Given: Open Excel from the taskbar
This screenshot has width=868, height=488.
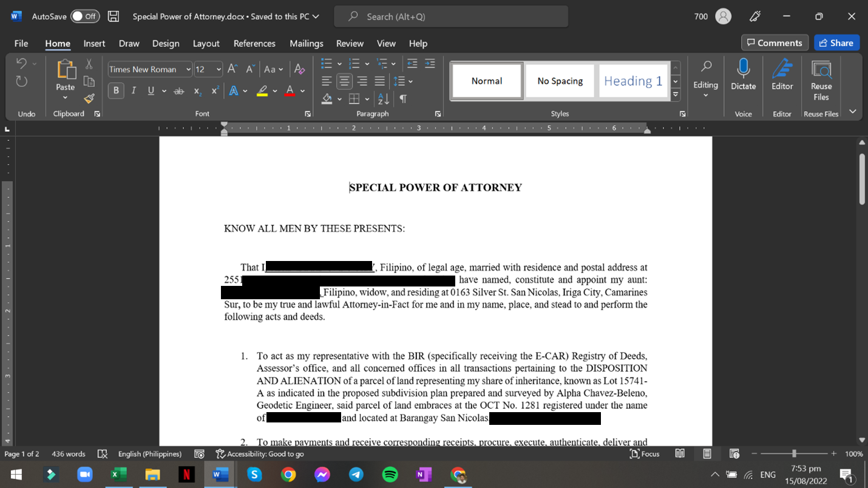Looking at the screenshot, I should (x=118, y=474).
